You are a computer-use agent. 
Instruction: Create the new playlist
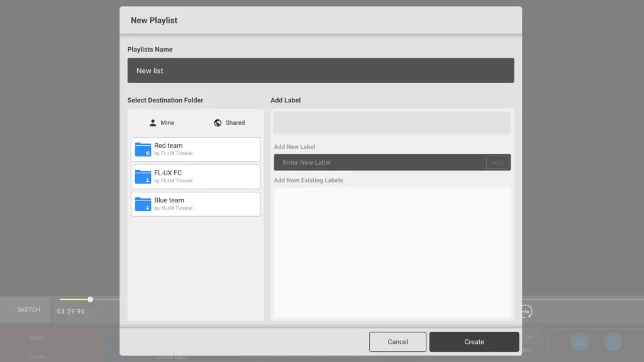tap(474, 342)
